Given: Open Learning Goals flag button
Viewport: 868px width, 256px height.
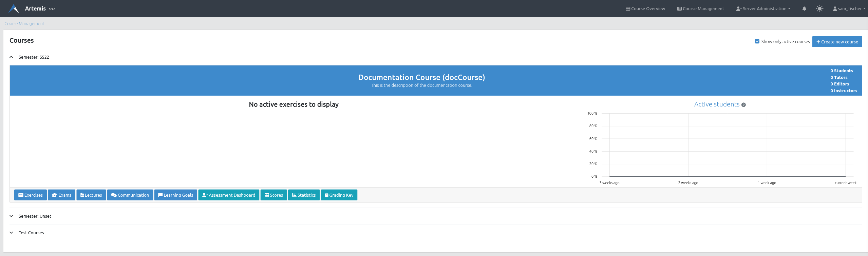Looking at the screenshot, I should click(175, 195).
